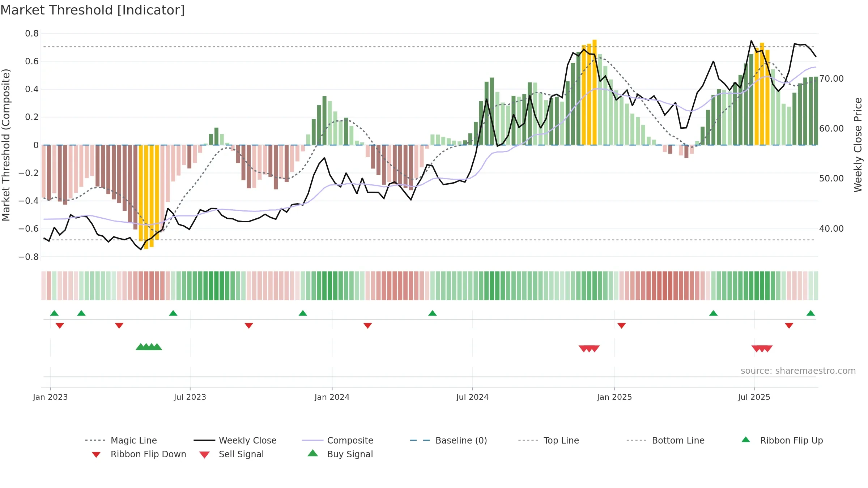Screen dimensions: 868x488
Task: Click the Jul 2023 x-axis label
Action: (x=190, y=397)
